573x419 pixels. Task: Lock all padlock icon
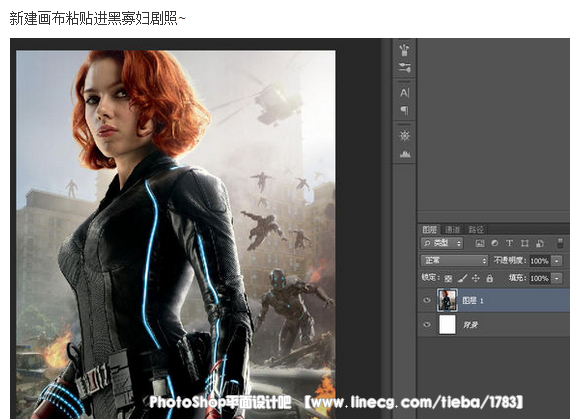tap(490, 279)
